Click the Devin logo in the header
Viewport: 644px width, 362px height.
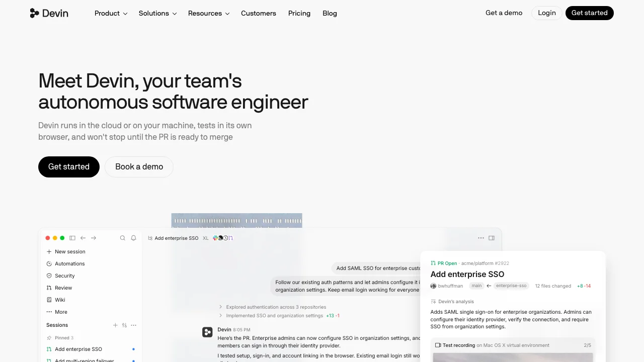point(49,13)
